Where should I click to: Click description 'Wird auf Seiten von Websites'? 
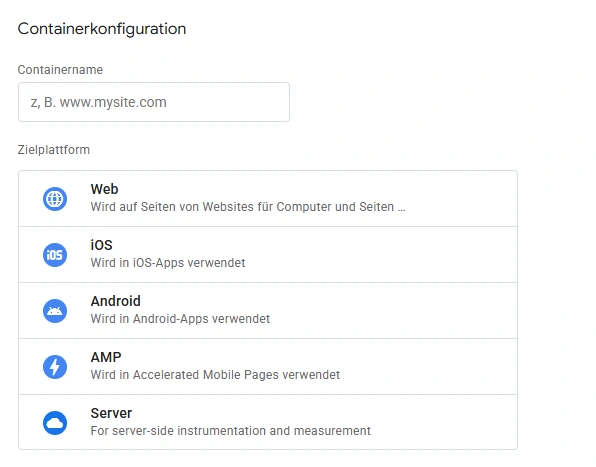248,207
